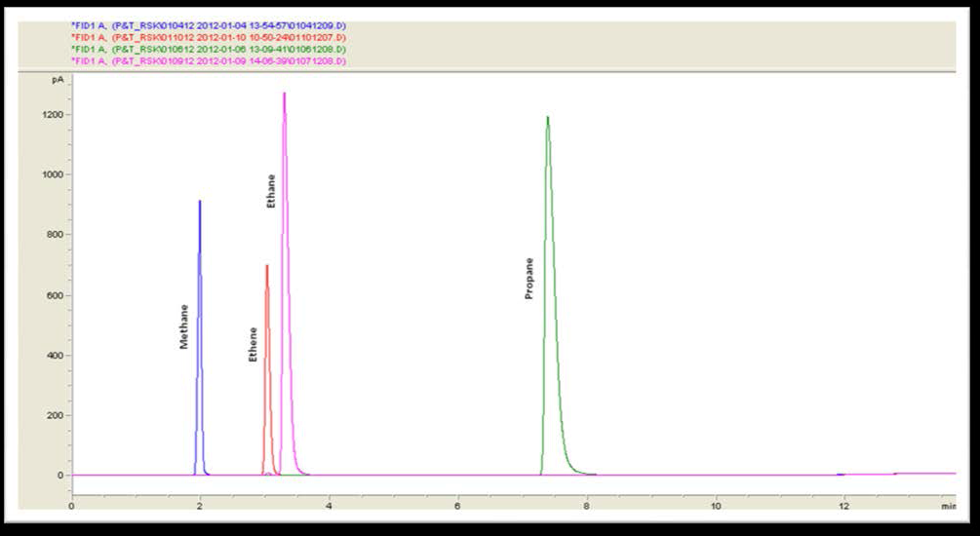
Task: Click the 800 tick label on y-axis
Action: tap(57, 234)
